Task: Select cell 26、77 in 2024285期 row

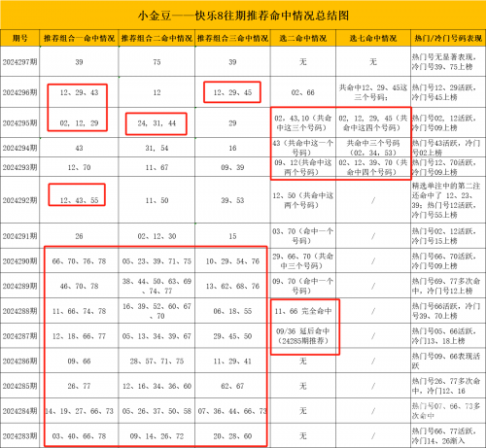Action: [x=79, y=386]
